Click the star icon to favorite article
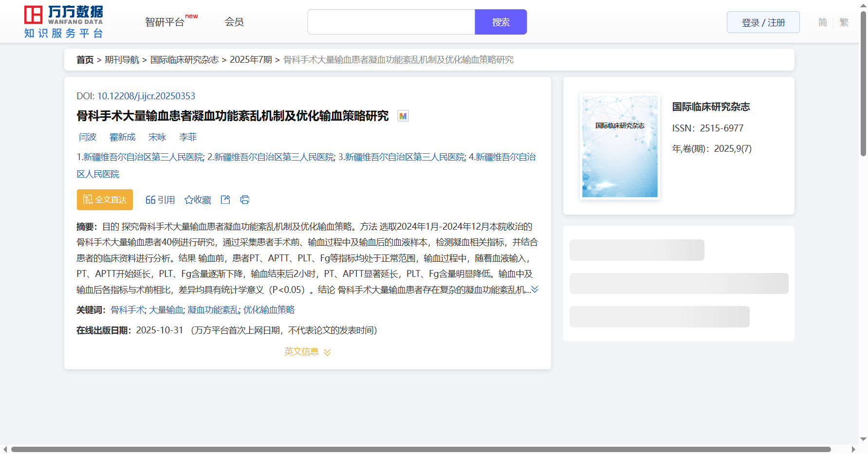The height and width of the screenshot is (454, 868). click(189, 200)
